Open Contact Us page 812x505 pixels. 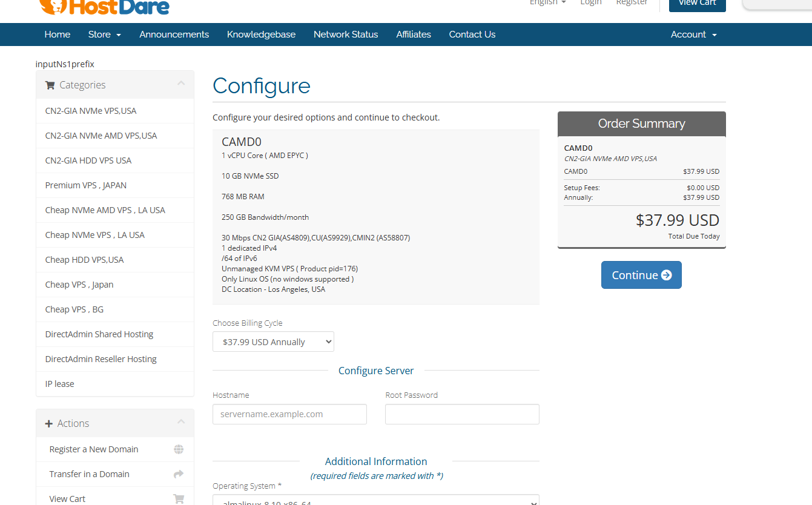pos(472,35)
